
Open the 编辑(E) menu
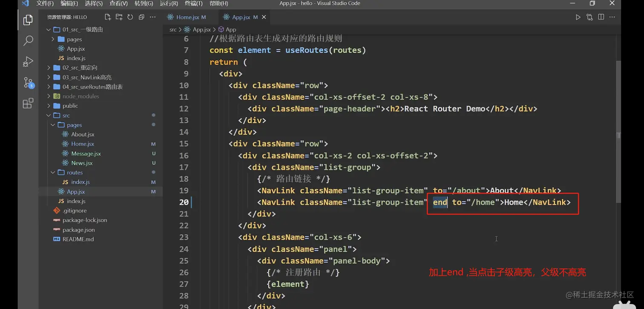pos(69,3)
